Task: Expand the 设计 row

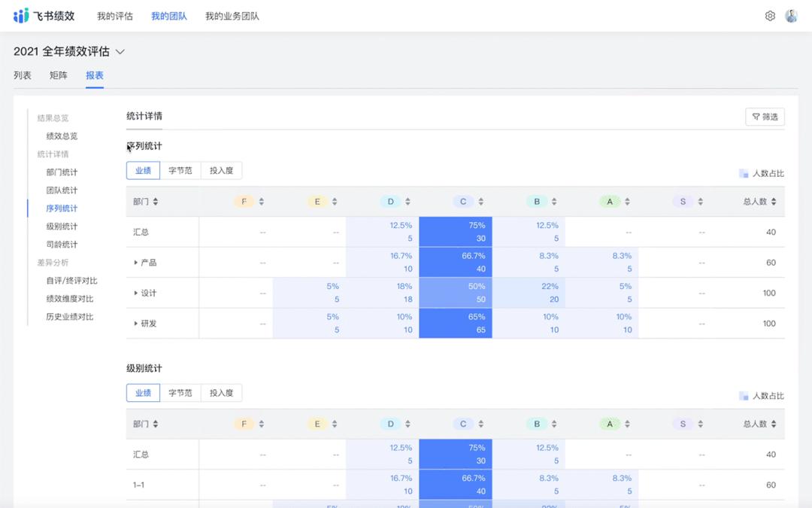Action: 136,293
